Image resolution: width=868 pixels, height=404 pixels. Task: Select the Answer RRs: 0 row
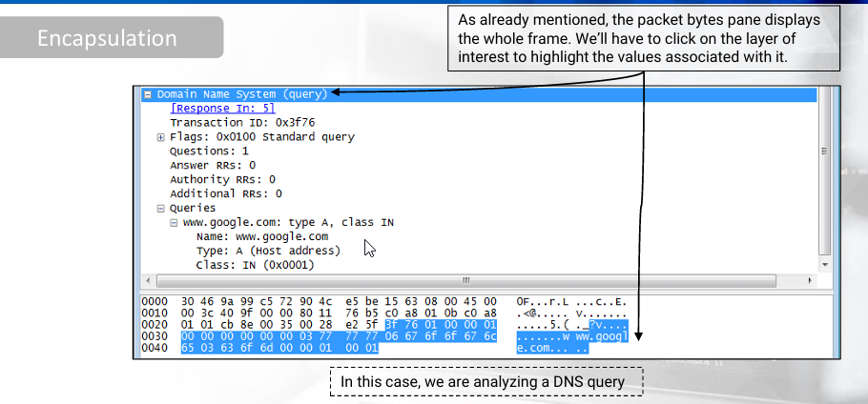[x=213, y=165]
